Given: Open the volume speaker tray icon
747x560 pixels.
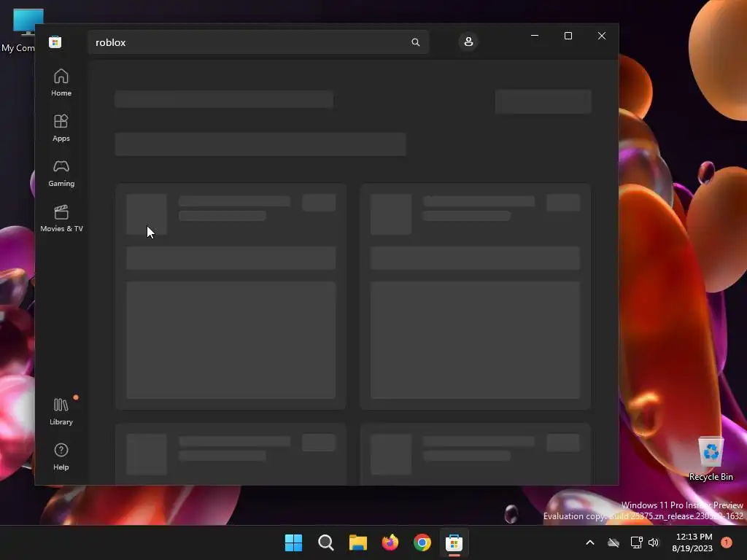Looking at the screenshot, I should 654,542.
